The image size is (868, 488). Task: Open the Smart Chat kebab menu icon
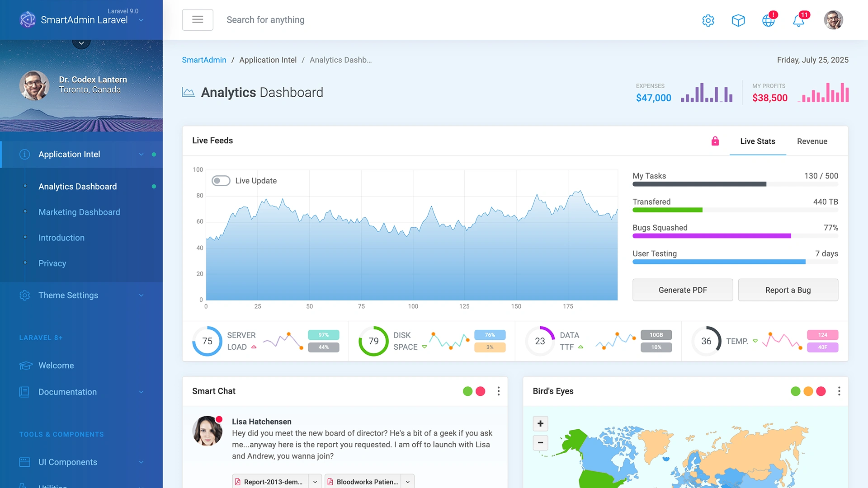(x=499, y=391)
